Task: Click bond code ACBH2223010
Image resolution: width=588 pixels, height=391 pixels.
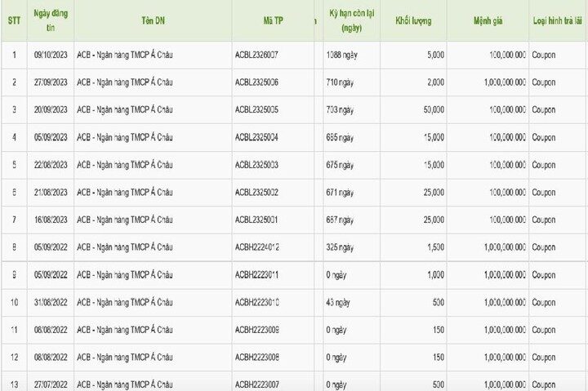Action: tap(257, 303)
